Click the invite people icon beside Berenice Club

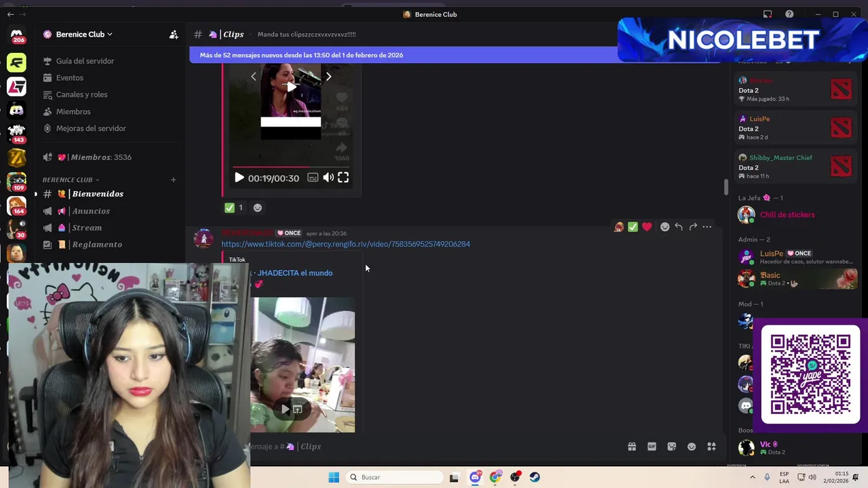point(174,35)
